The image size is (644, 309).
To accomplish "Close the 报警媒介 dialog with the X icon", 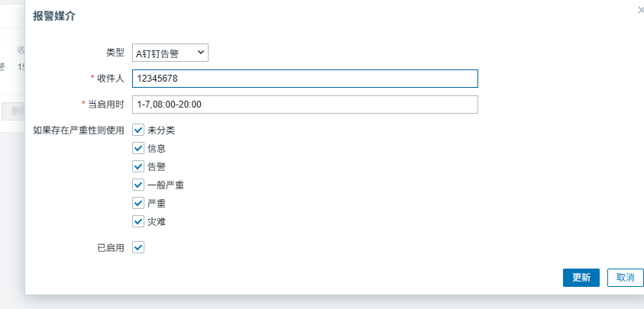I will (x=640, y=10).
